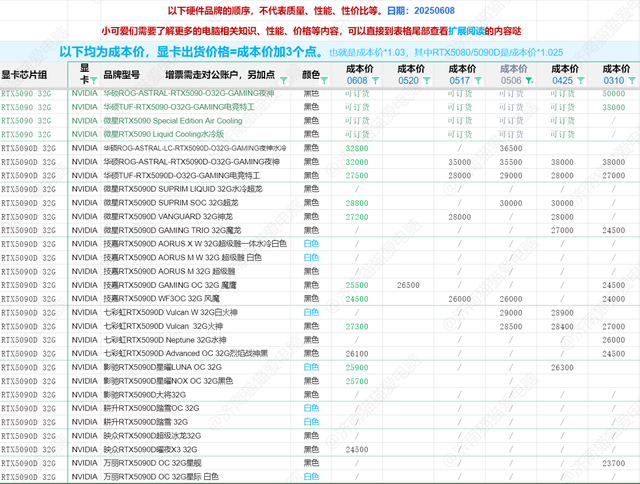
Task: Click 白色 in the 耕升RTX5090D踏雪OC row
Action: coord(311,408)
